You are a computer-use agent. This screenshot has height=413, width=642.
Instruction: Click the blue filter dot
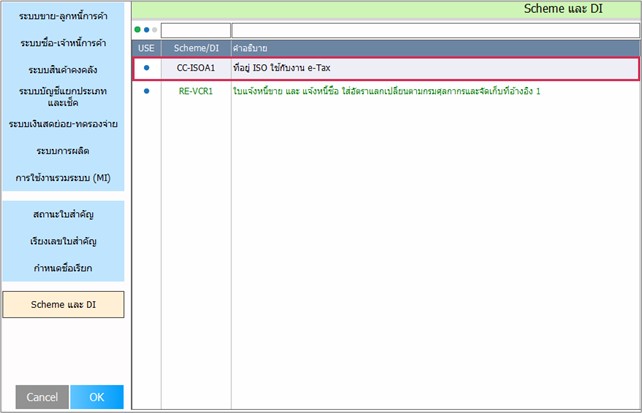click(146, 29)
